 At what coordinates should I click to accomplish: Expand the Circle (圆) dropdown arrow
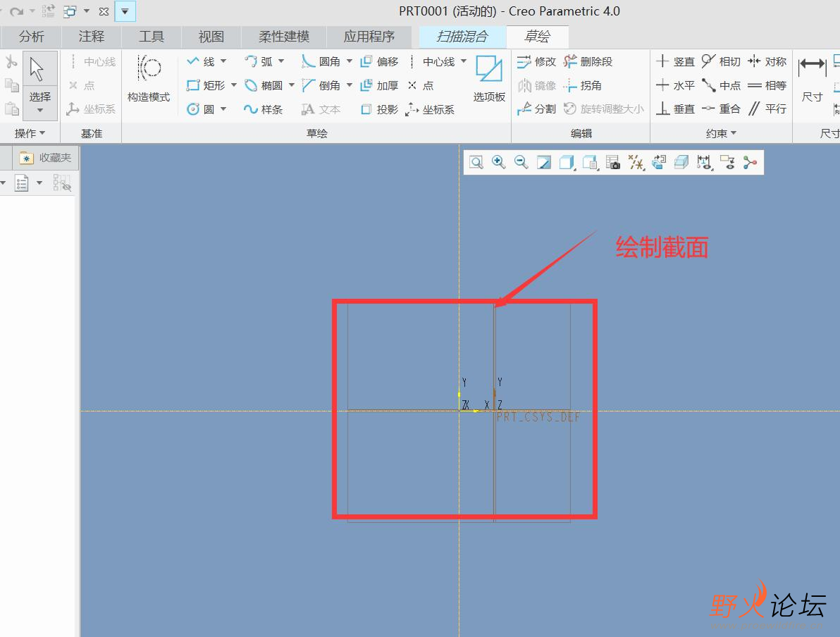[223, 109]
